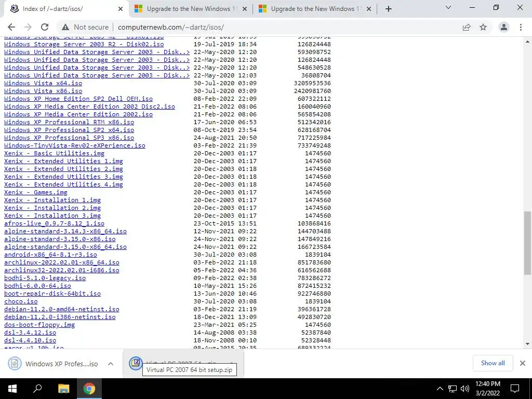Open the notification center icon

point(515,389)
